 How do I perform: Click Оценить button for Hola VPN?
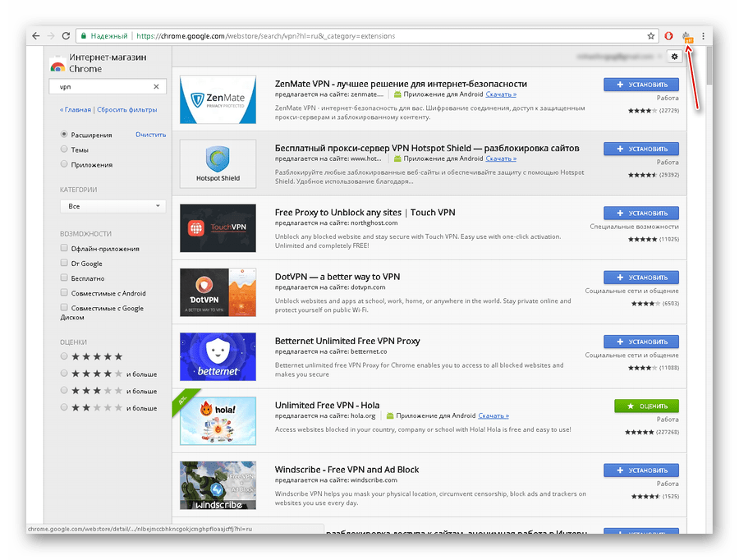[645, 406]
